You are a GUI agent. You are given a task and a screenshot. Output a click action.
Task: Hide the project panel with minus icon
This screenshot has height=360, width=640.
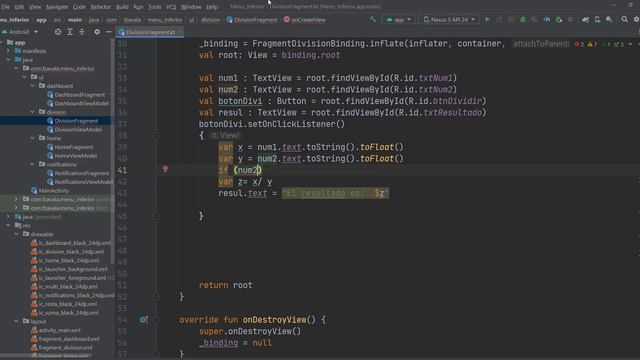point(109,31)
